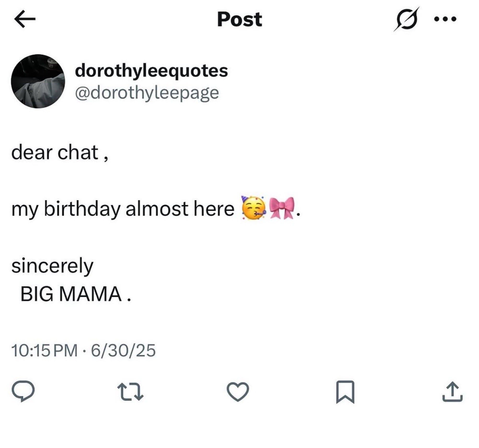Click the "dear chat ," text line

pyautogui.click(x=60, y=153)
